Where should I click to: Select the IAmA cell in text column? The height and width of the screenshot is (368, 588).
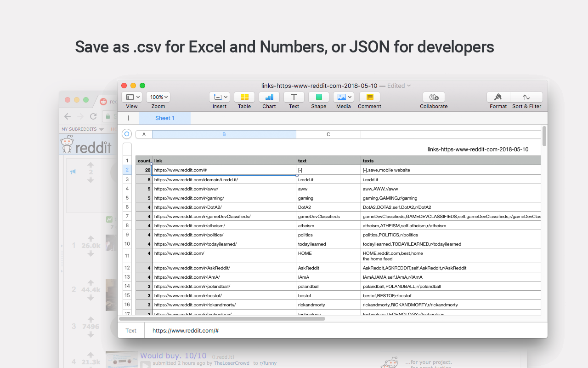pyautogui.click(x=328, y=277)
